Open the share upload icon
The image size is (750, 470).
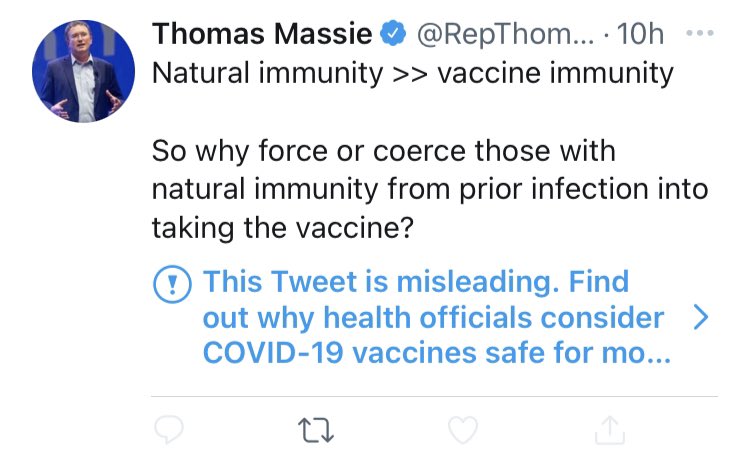[x=610, y=430]
